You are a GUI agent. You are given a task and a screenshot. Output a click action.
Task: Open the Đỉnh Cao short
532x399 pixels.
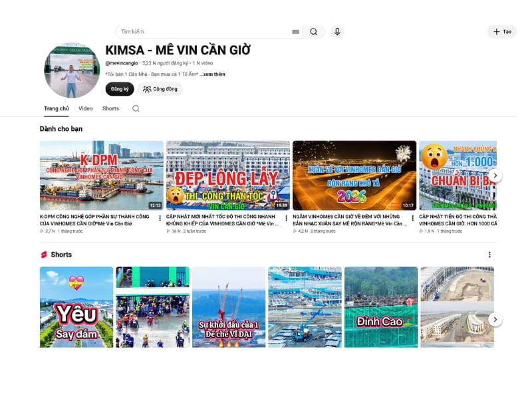[x=381, y=307]
